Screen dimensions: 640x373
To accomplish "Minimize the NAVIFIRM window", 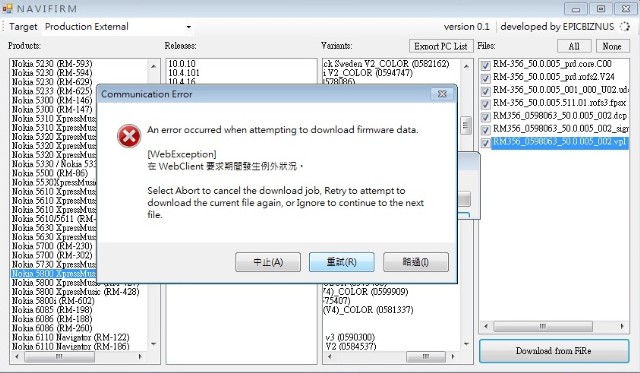I will click(x=576, y=9).
